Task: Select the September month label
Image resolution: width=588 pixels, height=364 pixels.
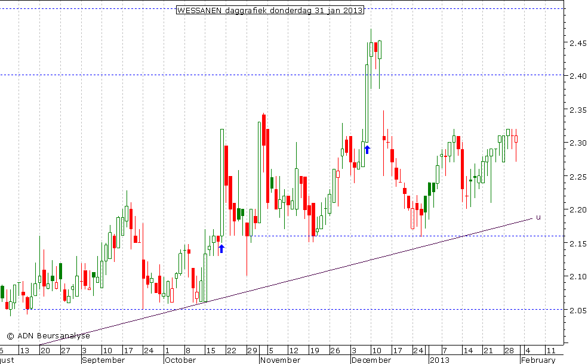Action: tap(103, 360)
